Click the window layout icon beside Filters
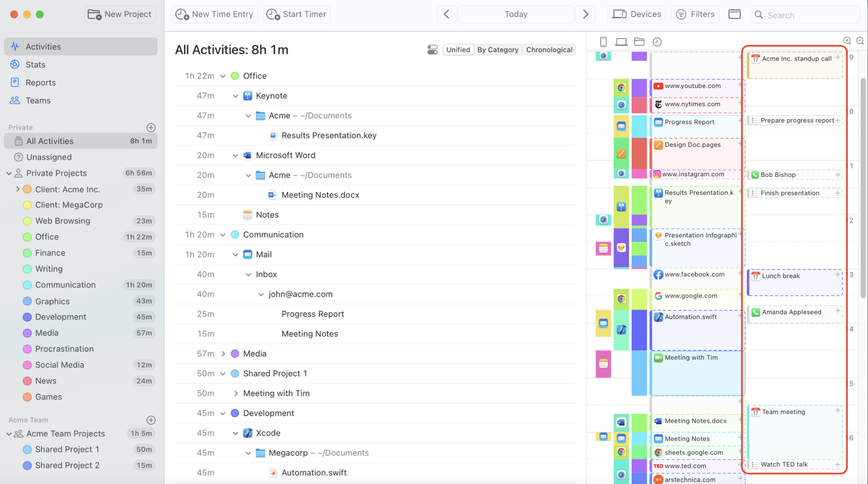This screenshot has width=868, height=484. (x=734, y=14)
